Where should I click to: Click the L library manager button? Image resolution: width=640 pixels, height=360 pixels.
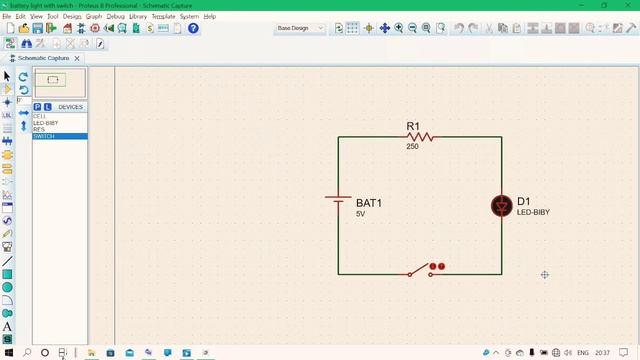48,107
